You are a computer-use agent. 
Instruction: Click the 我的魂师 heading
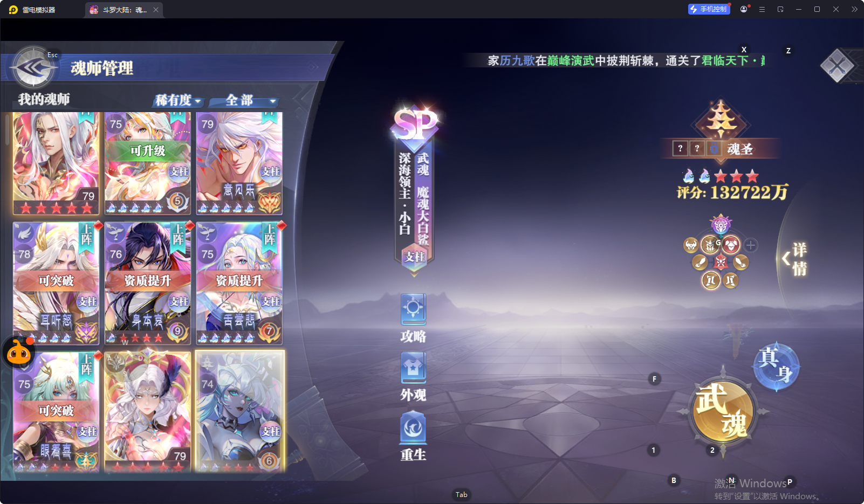pyautogui.click(x=44, y=99)
